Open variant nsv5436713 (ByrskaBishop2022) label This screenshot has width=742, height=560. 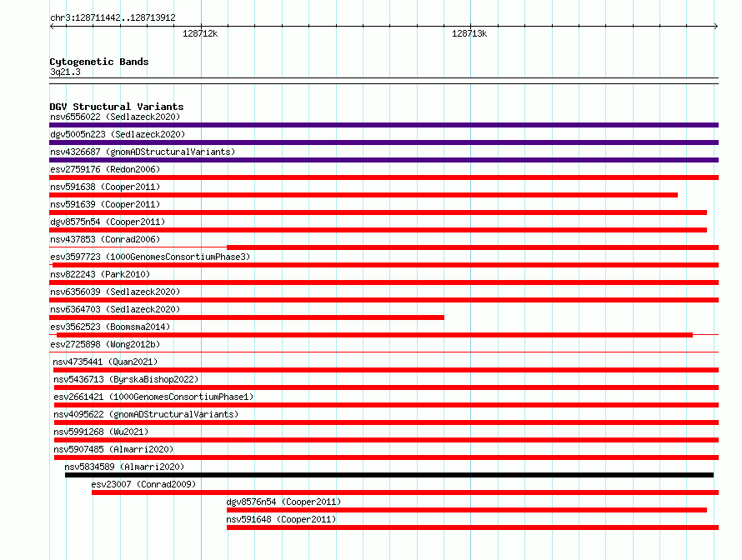coord(126,379)
